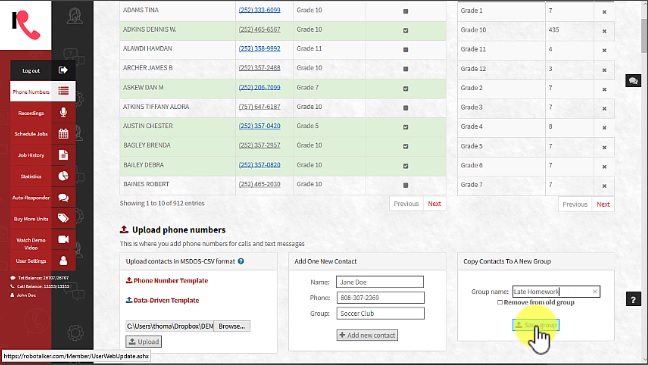Toggle checkbox for AUSTIN CHESTER

[x=405, y=127]
